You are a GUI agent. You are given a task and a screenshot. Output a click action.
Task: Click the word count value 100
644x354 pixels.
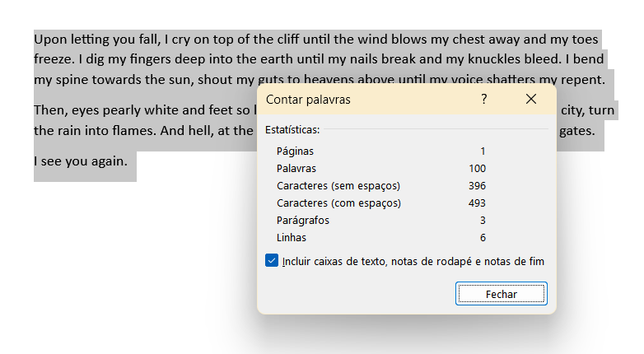click(x=476, y=168)
